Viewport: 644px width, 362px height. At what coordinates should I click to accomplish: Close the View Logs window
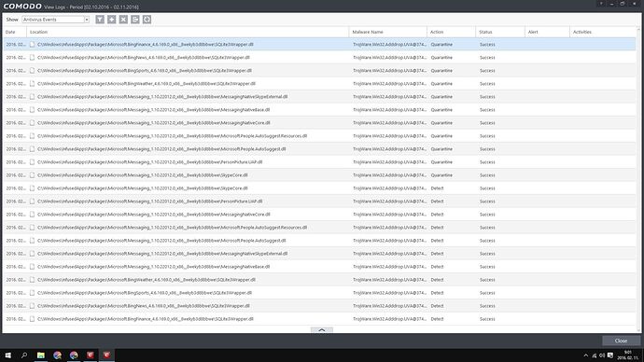point(621,341)
